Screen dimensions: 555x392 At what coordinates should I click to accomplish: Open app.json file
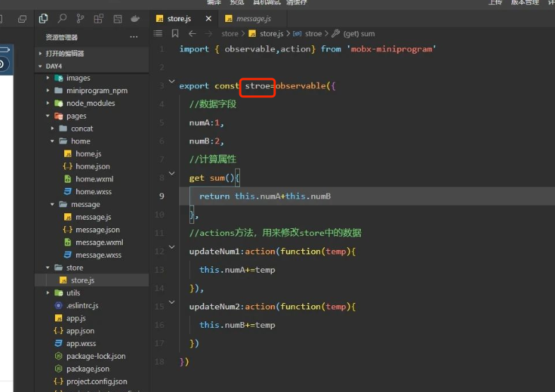pos(92,331)
